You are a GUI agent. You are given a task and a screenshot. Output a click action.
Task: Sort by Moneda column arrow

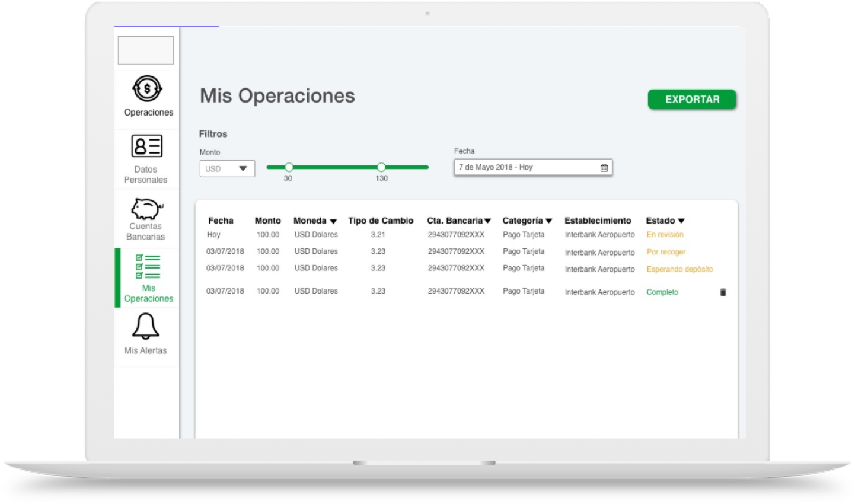(x=333, y=221)
